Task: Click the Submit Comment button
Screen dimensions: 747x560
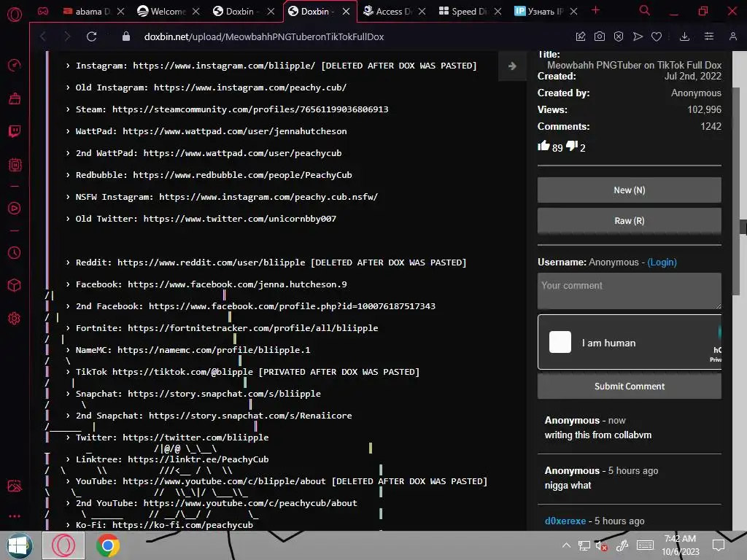Action: tap(630, 386)
